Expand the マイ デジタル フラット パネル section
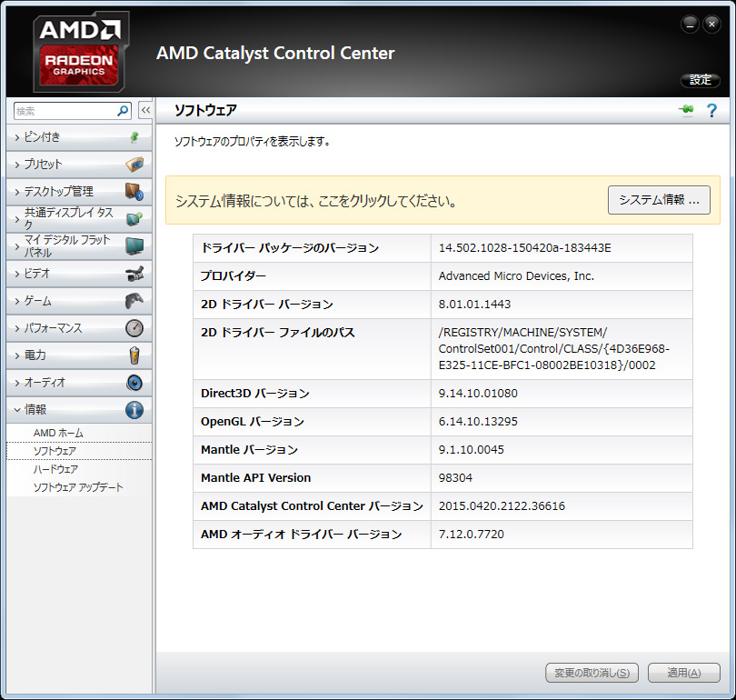736x700 pixels. [x=79, y=246]
